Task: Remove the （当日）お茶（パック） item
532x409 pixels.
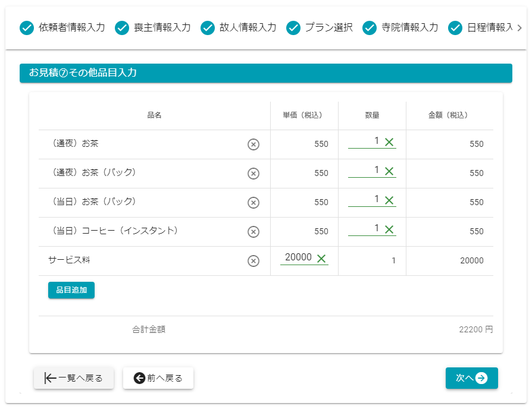Action: [x=254, y=203]
